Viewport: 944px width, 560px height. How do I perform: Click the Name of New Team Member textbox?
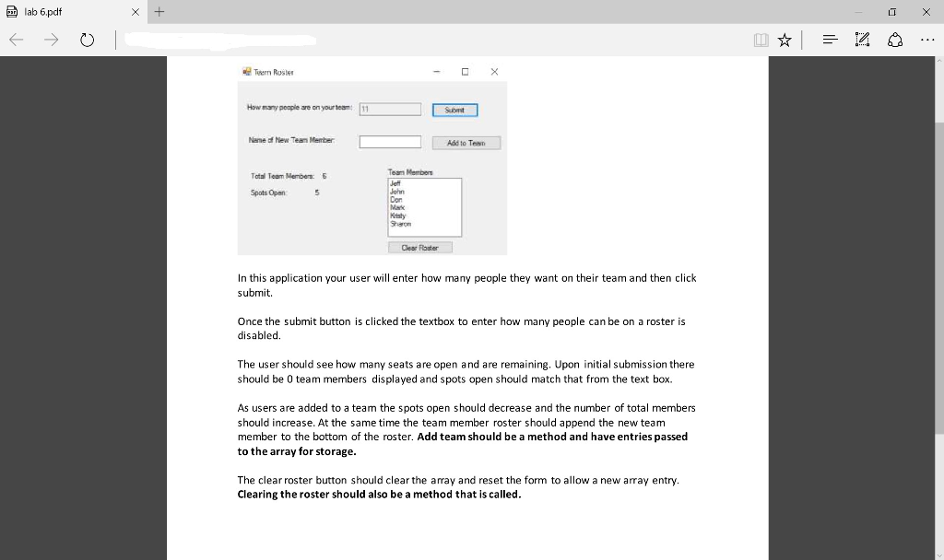point(389,141)
